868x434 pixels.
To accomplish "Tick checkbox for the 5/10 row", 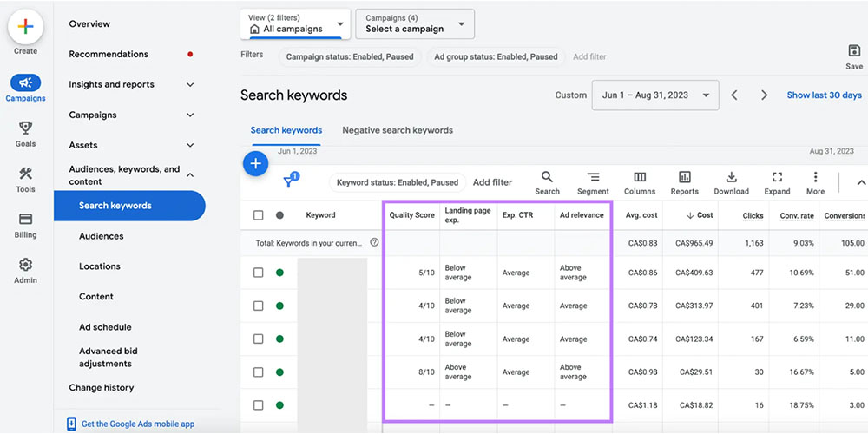I will (258, 273).
